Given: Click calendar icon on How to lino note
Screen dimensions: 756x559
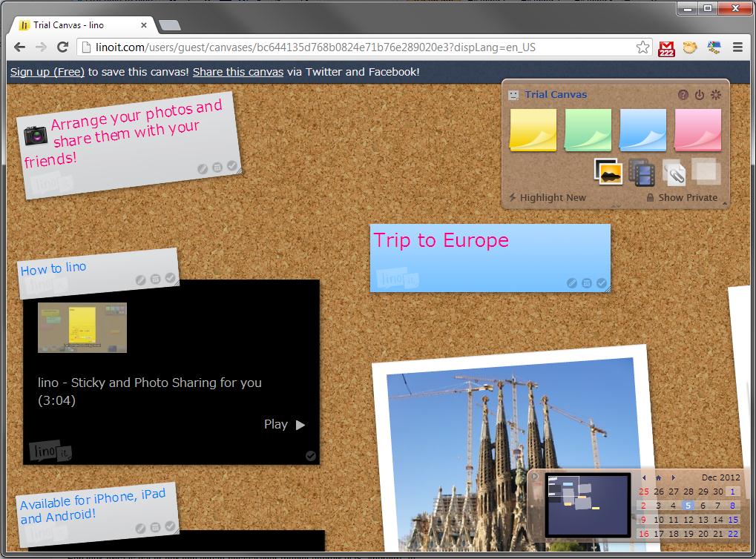Looking at the screenshot, I should click(156, 279).
